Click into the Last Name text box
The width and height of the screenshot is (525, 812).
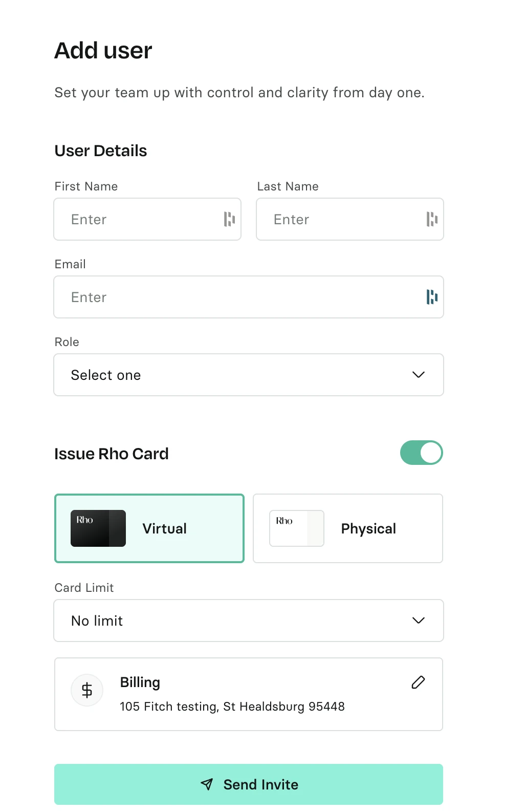341,219
